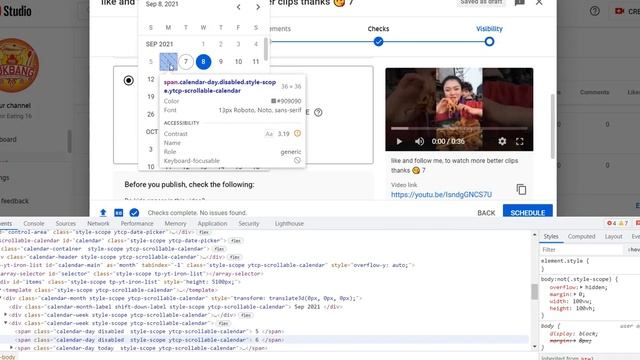Image resolution: width=640 pixels, height=360 pixels.
Task: Click the errors count badge in DevTools
Action: [611, 223]
